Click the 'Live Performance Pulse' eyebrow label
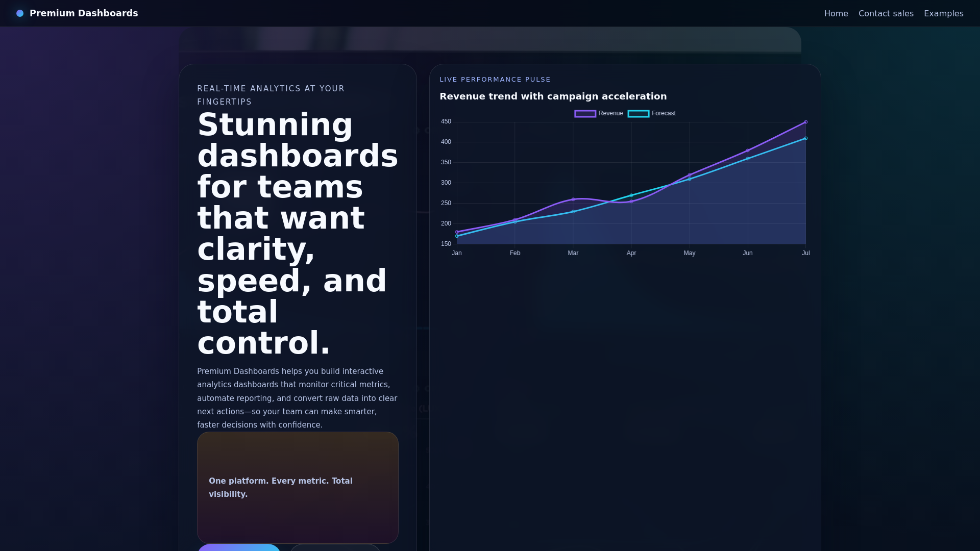This screenshot has height=551, width=980. 495,80
